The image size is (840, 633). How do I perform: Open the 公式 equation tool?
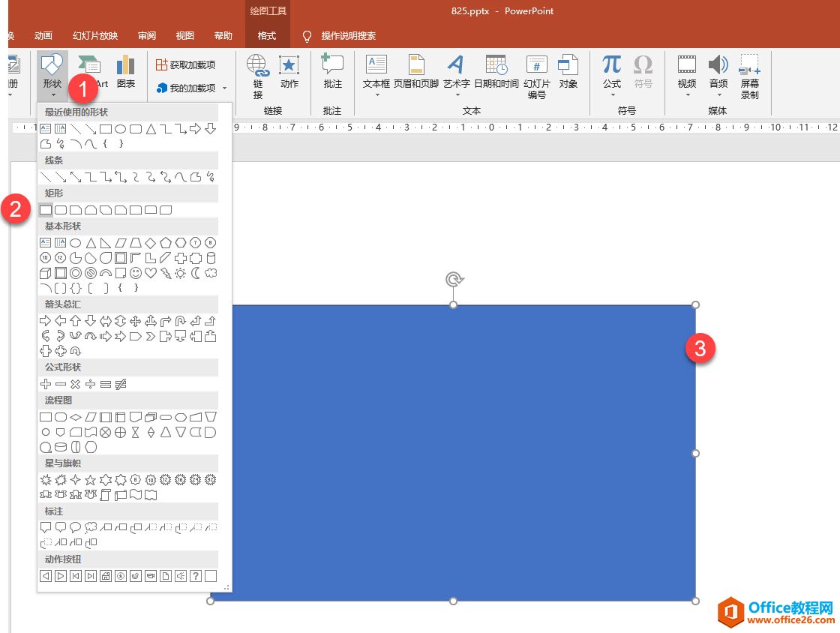[x=612, y=72]
